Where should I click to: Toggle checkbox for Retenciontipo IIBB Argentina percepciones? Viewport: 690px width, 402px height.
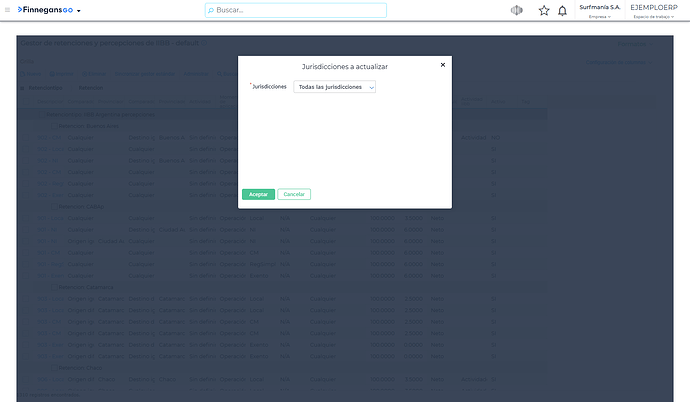click(x=42, y=114)
